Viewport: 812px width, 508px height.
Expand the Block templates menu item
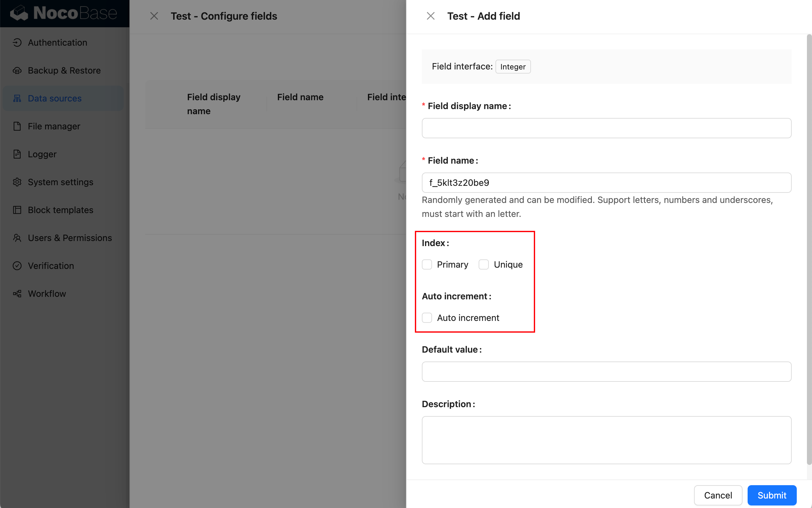60,210
